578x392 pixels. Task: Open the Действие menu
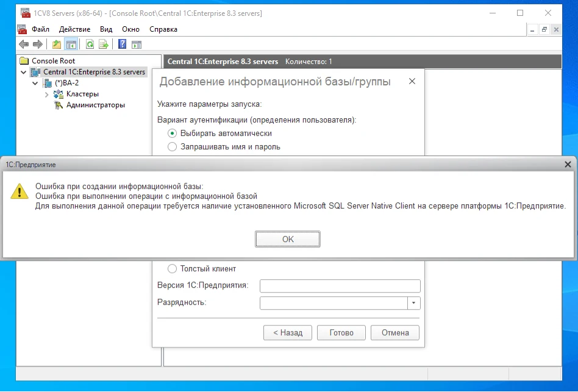tap(74, 29)
